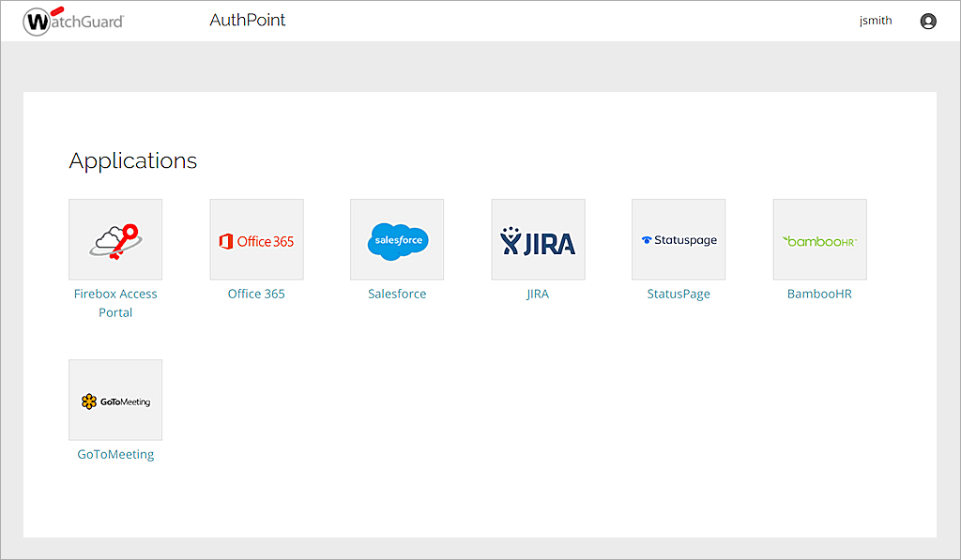Open the Salesforce text link
This screenshot has width=961, height=560.
click(396, 293)
